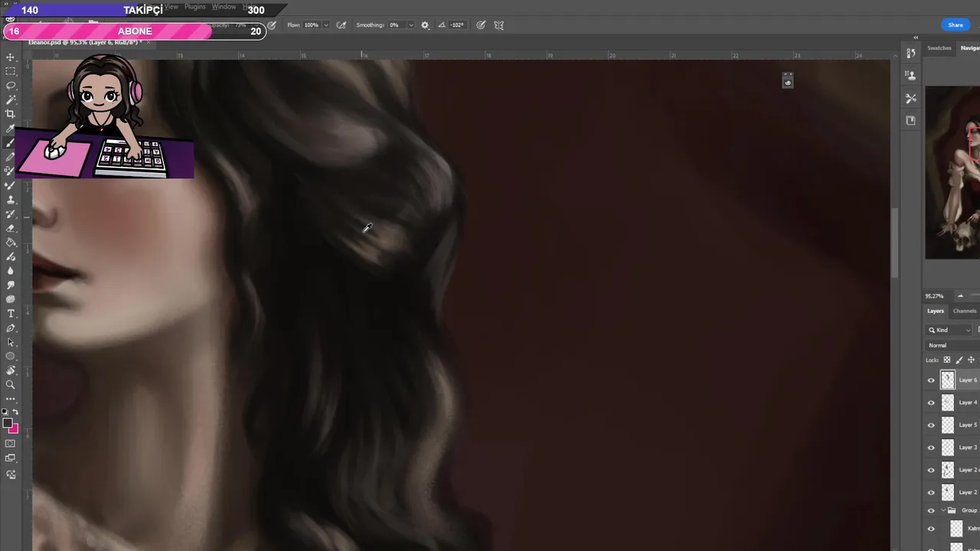Hide Layer 2 with its eye icon
Image resolution: width=980 pixels, height=551 pixels.
[931, 493]
